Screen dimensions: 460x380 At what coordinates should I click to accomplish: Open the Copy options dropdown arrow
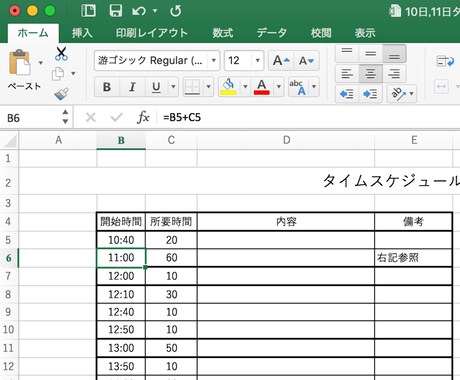[73, 74]
